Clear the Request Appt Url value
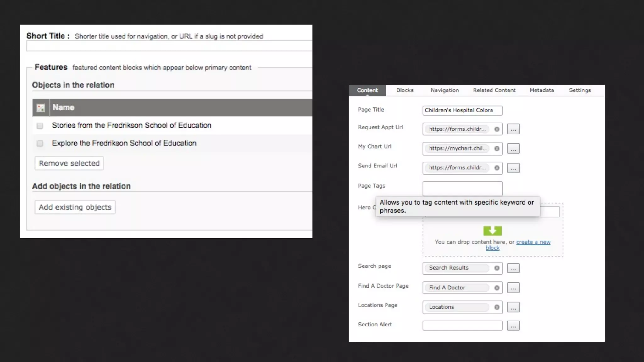 pos(497,129)
